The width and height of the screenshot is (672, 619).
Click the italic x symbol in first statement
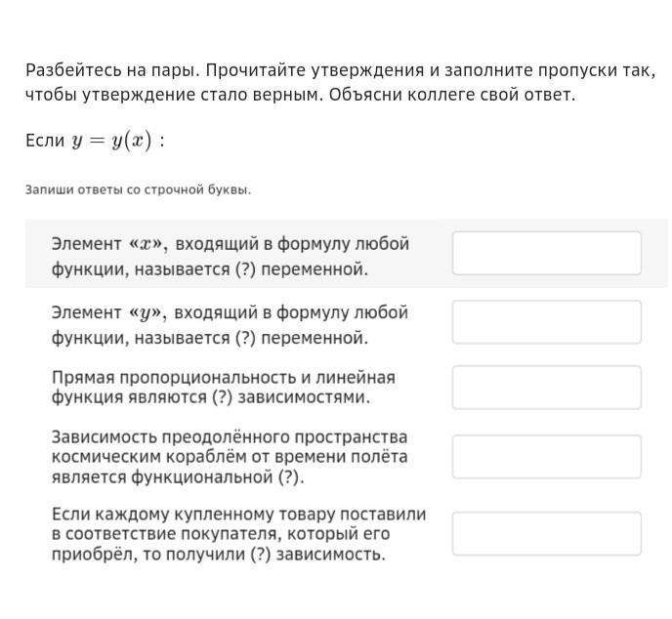147,244
